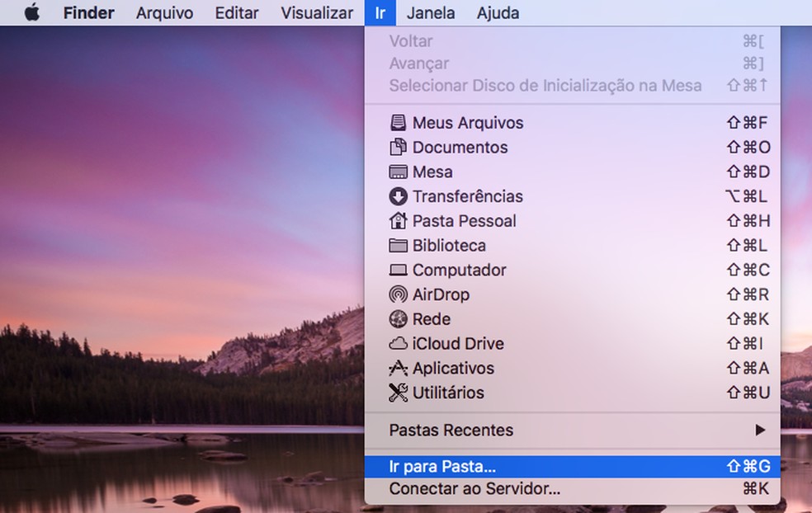The image size is (812, 513).
Task: Choose Pastas Recentes
Action: [x=572, y=431]
